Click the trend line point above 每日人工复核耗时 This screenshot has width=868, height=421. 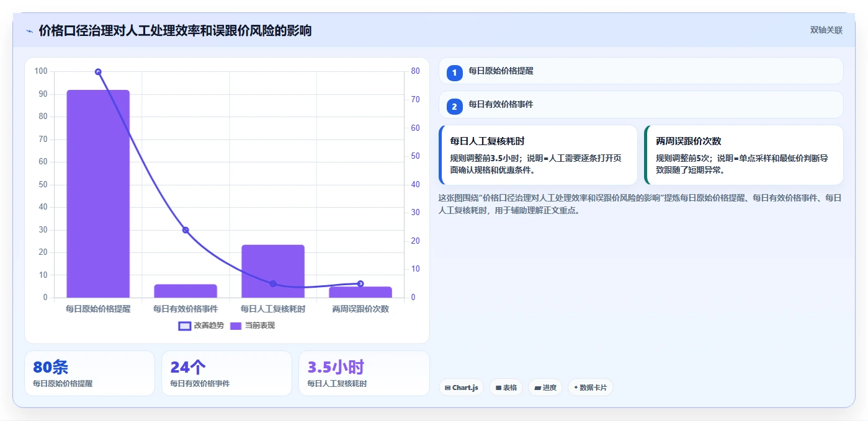pos(273,283)
